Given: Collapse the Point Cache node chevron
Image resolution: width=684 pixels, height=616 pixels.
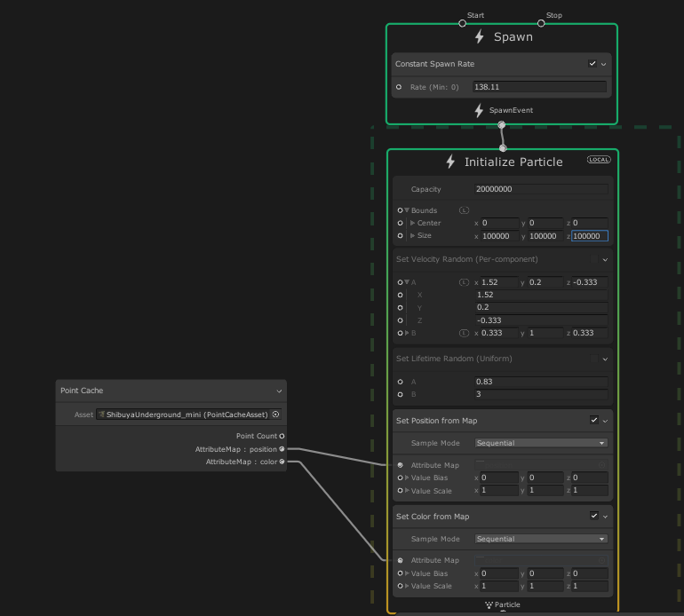Looking at the screenshot, I should (279, 391).
